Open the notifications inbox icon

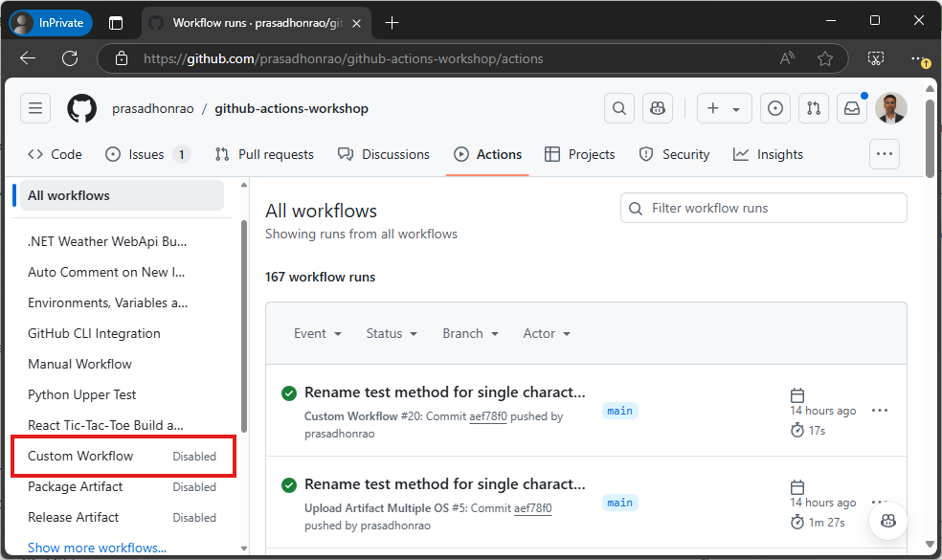coord(852,108)
